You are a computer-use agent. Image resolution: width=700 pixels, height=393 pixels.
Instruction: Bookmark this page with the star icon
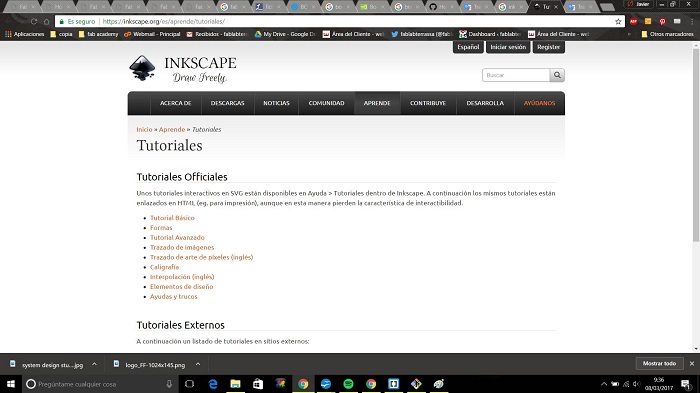pos(618,21)
